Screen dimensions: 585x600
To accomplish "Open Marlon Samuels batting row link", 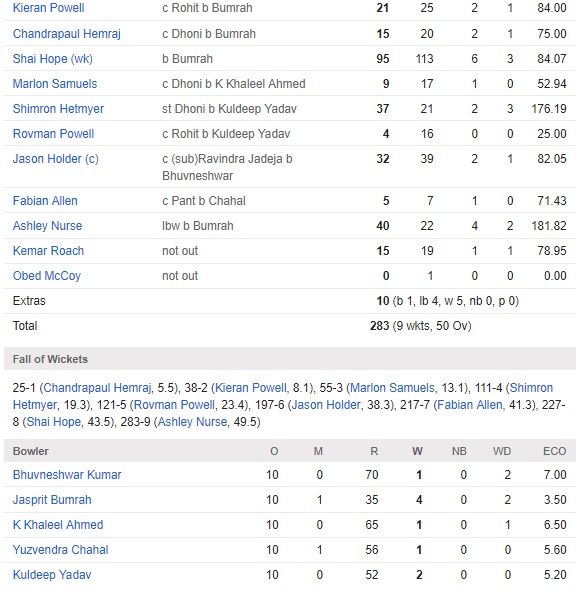I will coord(55,83).
